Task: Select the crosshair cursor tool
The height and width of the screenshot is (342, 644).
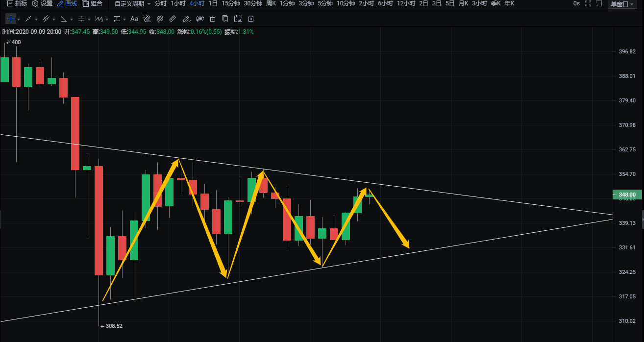Action: coord(10,19)
